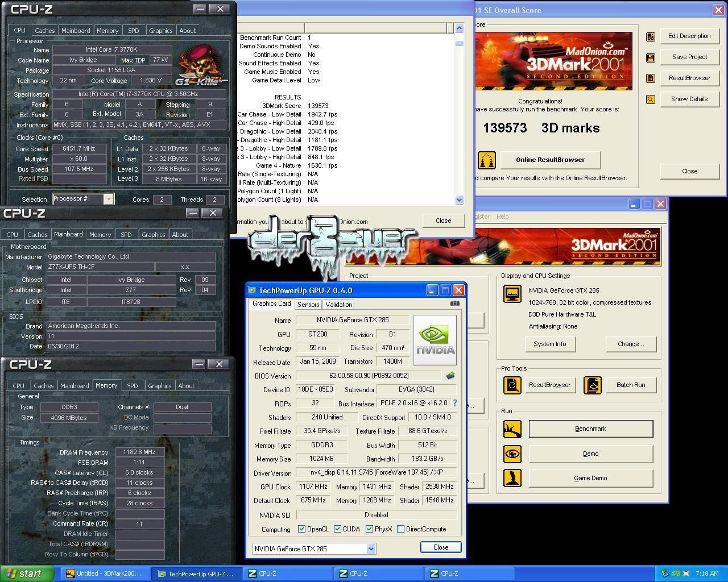Image resolution: width=728 pixels, height=582 pixels.
Task: Click the BIOS Version field in GPU-Z
Action: tap(369, 376)
